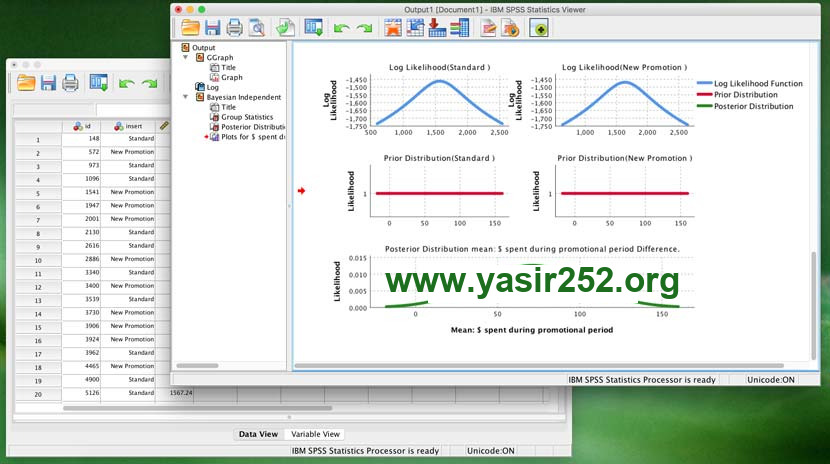Click the Viewer content horizontal scrollbar
This screenshot has height=464, width=830.
[x=539, y=366]
